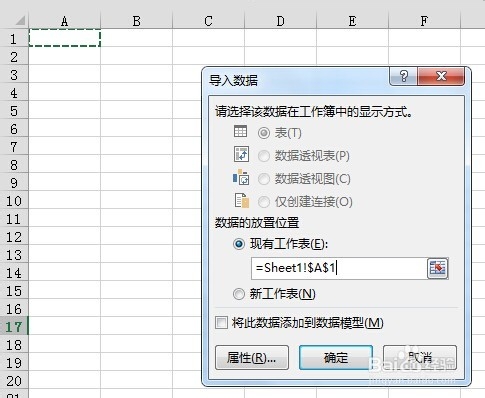Viewport: 485px width, 398px height.
Task: Choose the 新工作表(N) radio option
Action: pos(239,294)
